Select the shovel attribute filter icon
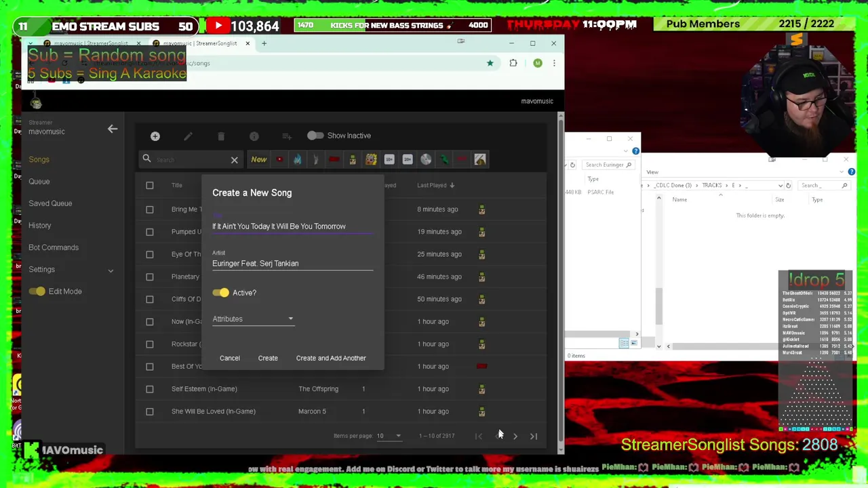This screenshot has width=868, height=488. coord(479,160)
